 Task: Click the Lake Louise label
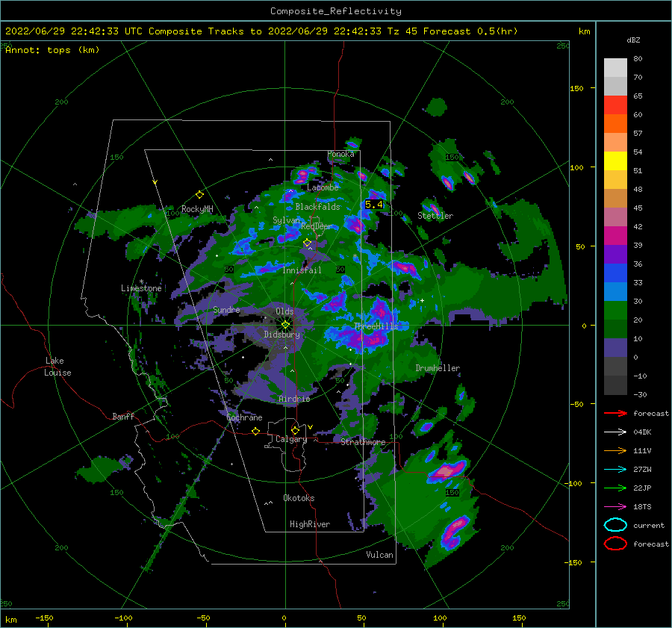tap(57, 367)
